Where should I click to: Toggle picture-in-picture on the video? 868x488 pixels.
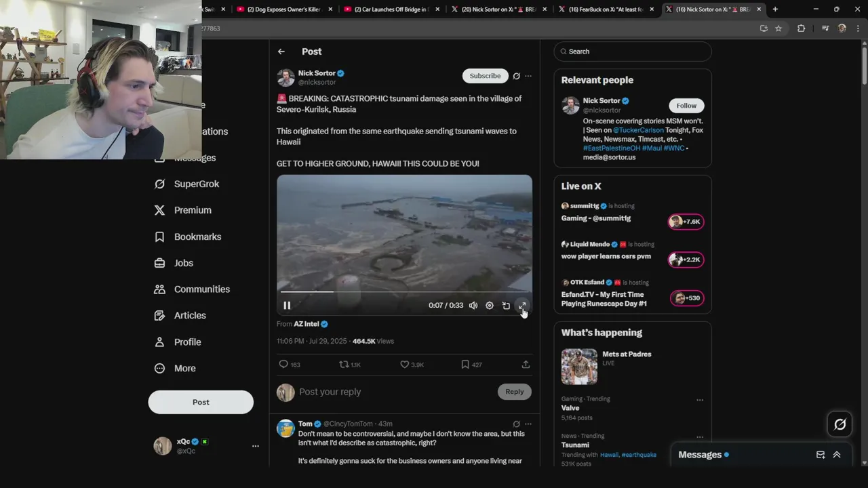point(506,306)
